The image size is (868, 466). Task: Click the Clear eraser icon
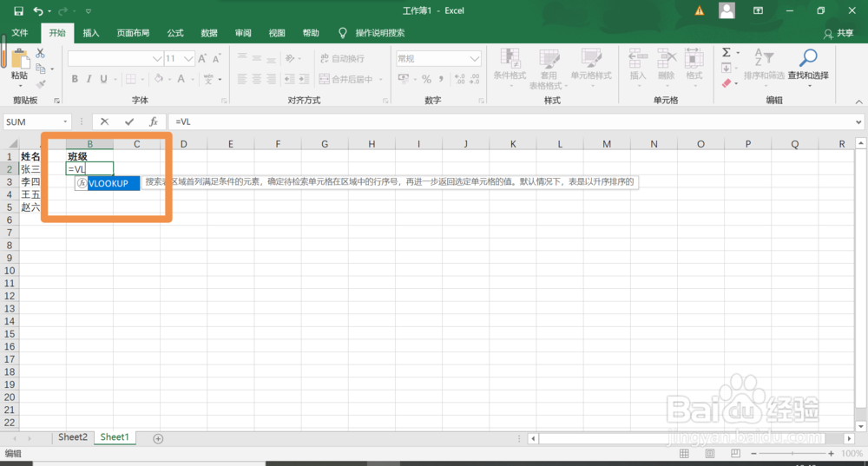(x=727, y=83)
